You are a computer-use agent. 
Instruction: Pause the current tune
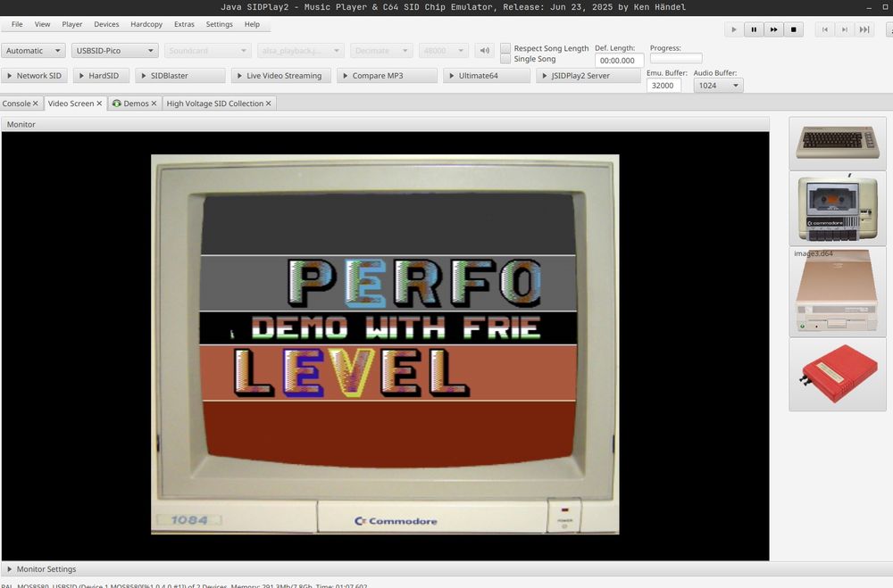pyautogui.click(x=754, y=29)
